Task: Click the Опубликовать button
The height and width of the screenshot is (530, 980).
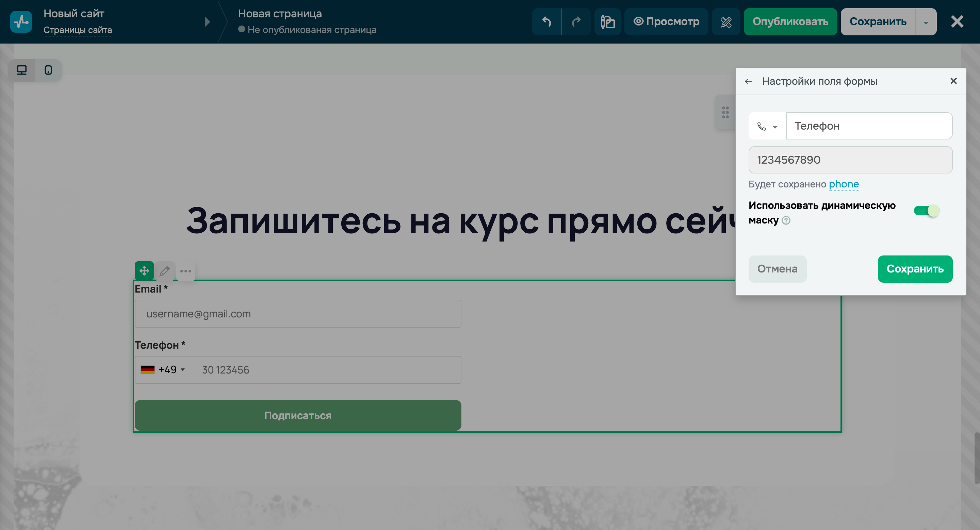Action: coord(790,22)
